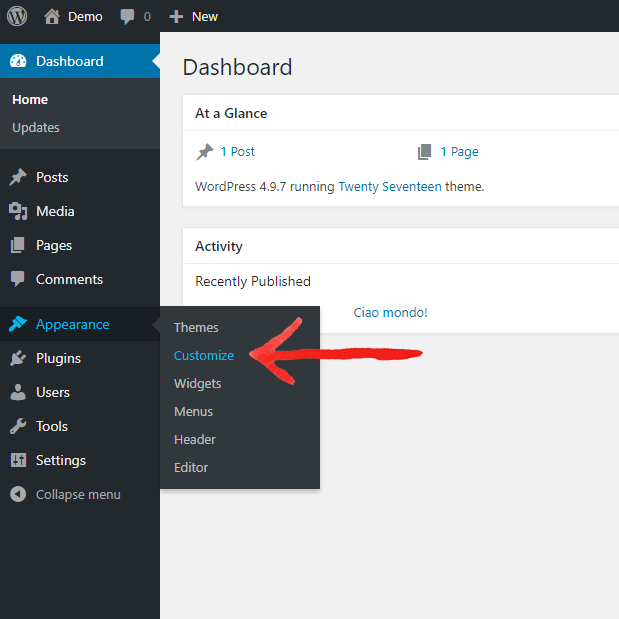619x619 pixels.
Task: Open the Tools menu
Action: pyautogui.click(x=80, y=426)
